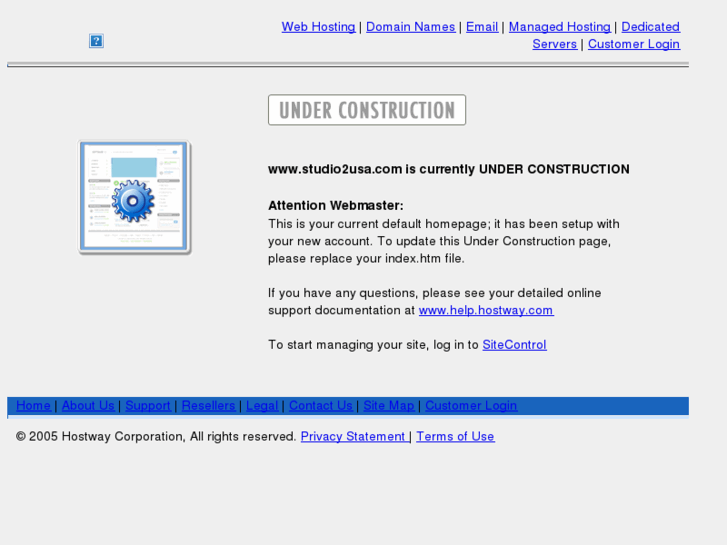727x545 pixels.
Task: Click the 'www.studio2usa.com is currently UNDER CONSTRUCTION' heading
Action: 449,169
